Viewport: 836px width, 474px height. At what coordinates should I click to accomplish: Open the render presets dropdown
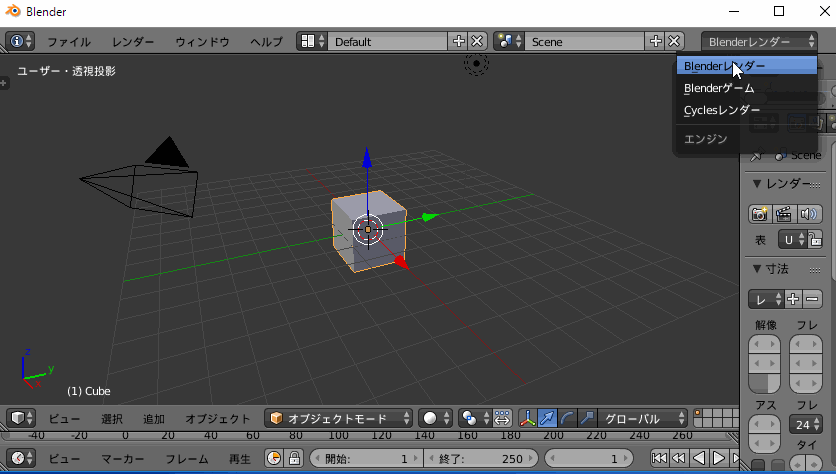[766, 299]
